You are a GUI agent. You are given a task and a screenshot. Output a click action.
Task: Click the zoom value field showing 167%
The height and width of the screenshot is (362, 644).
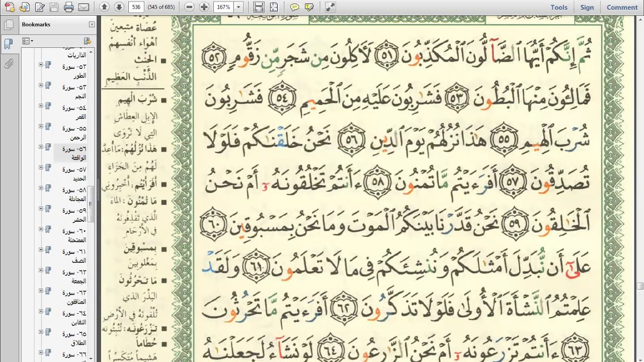223,7
